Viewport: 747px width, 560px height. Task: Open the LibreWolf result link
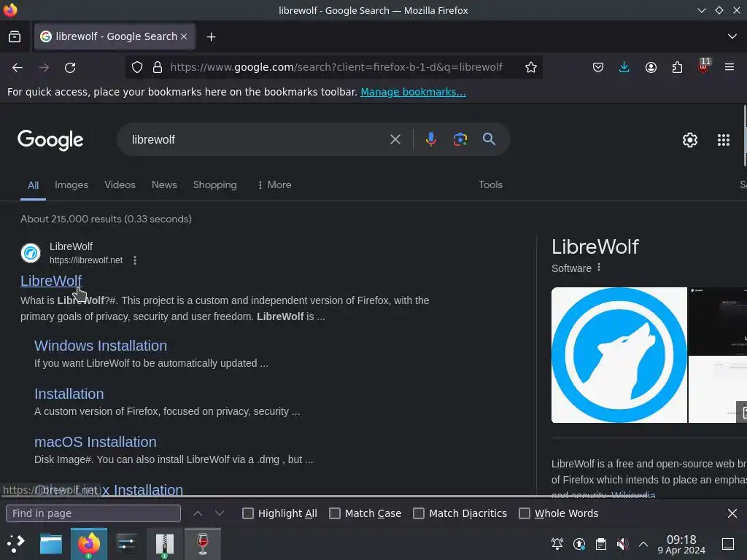[51, 281]
